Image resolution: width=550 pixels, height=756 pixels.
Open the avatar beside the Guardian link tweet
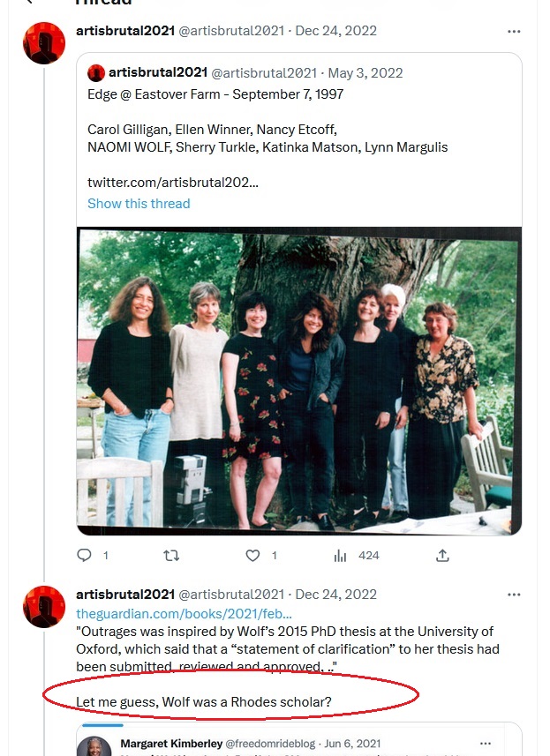tap(44, 607)
